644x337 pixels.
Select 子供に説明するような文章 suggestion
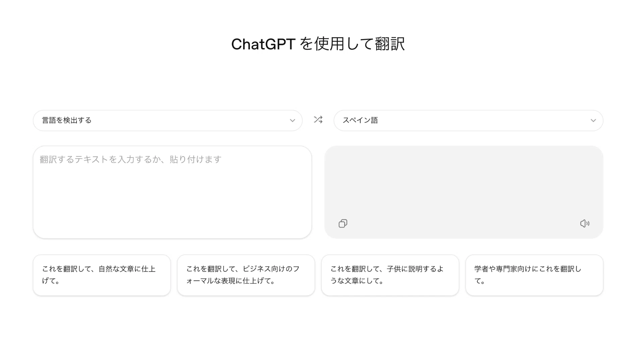(390, 275)
